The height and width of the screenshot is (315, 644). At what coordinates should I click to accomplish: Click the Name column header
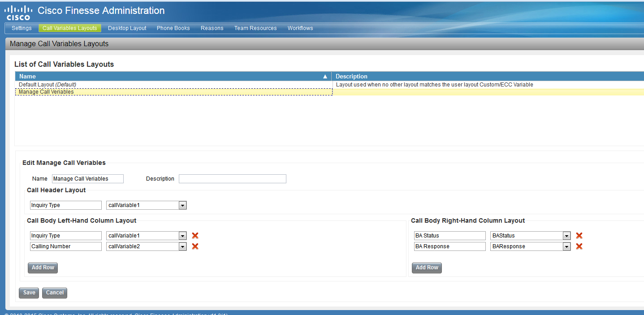[x=173, y=77]
